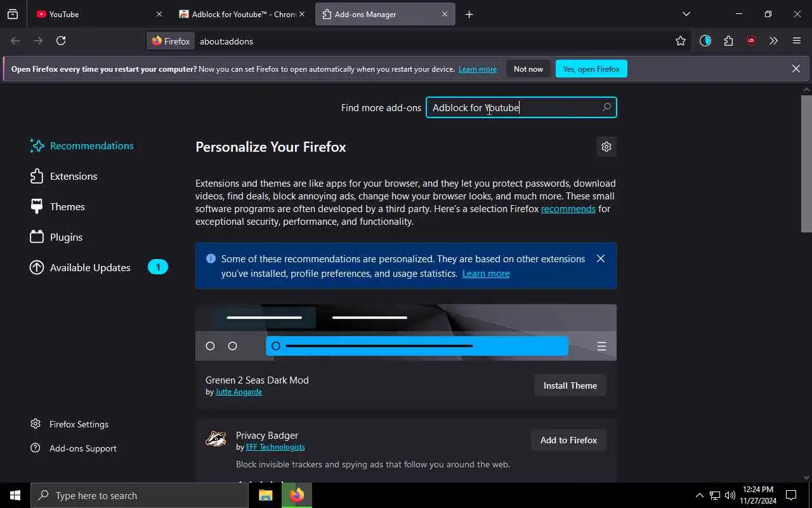
Task: Dismiss the personalized recommendations notice
Action: click(601, 258)
